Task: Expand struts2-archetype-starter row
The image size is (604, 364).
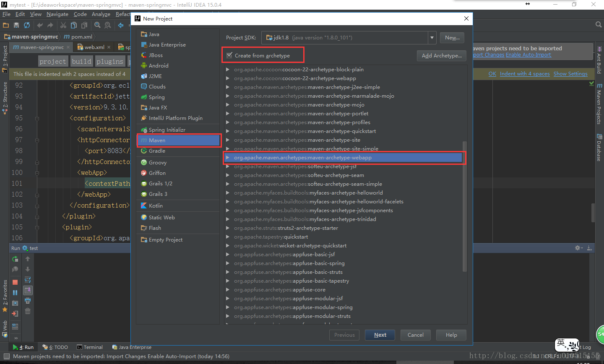Action: tap(228, 228)
